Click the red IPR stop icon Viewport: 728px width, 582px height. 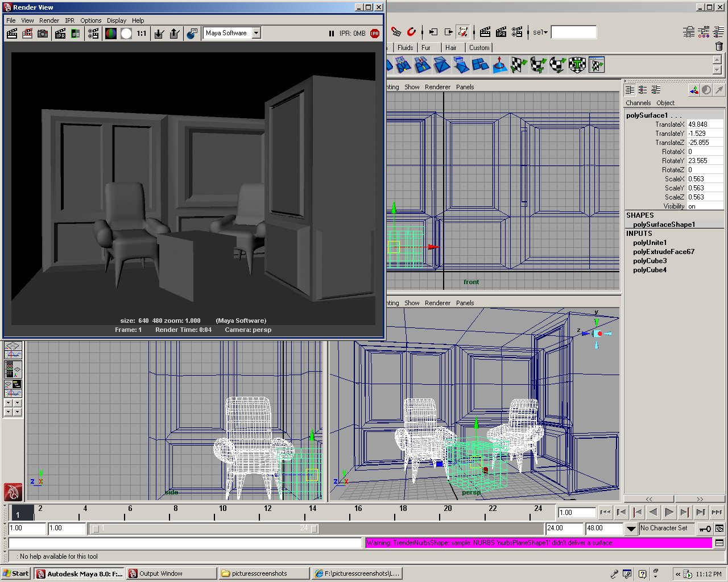[375, 34]
